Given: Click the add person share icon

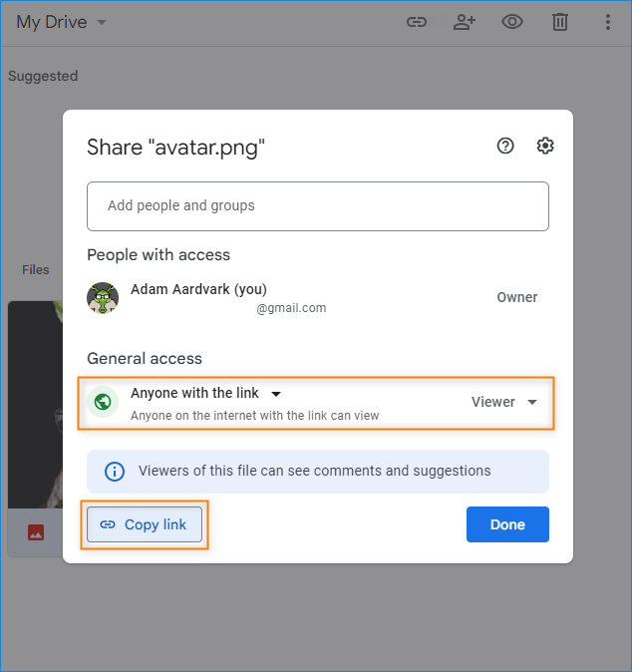Looking at the screenshot, I should [x=464, y=22].
